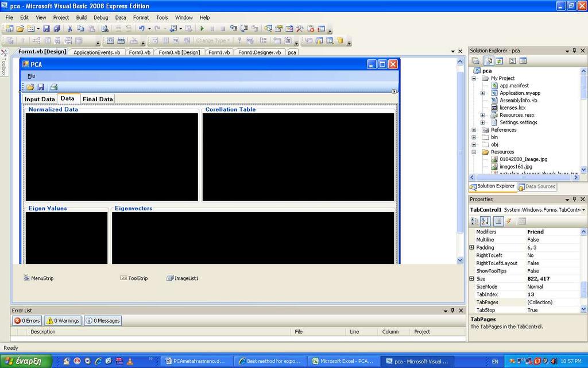588x368 pixels.
Task: Click the Find in Files icon
Action: coord(105,29)
